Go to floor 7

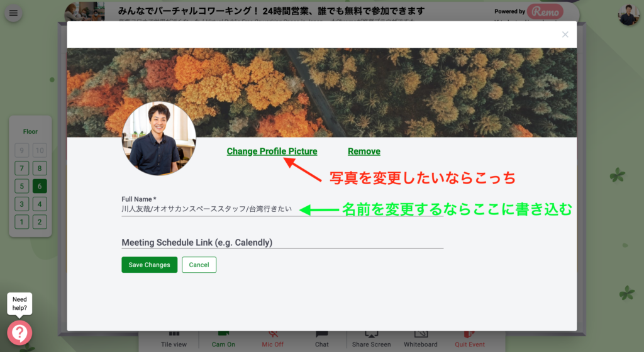22,168
